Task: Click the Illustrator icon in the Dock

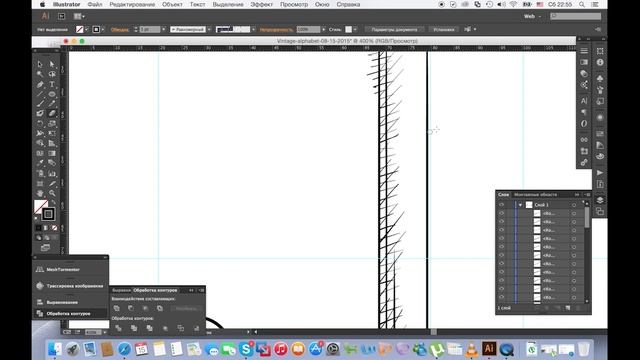Action: tap(489, 349)
